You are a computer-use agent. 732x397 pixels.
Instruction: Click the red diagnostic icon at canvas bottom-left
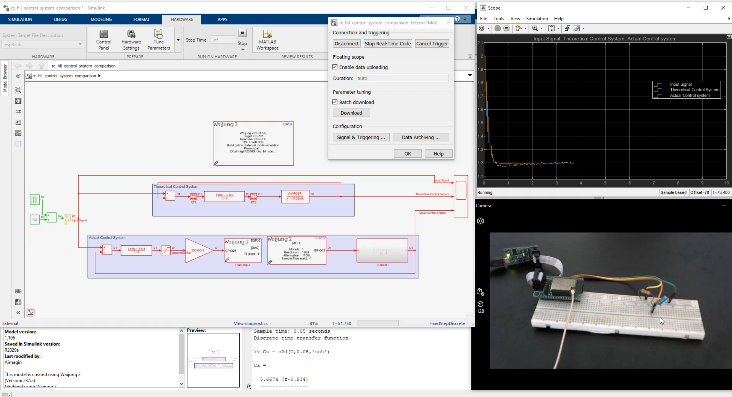(x=30, y=312)
